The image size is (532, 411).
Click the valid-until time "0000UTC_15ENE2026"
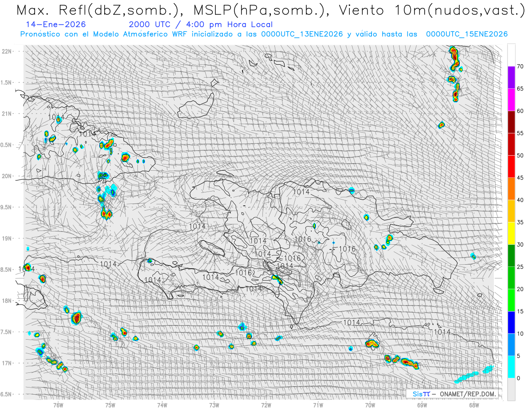point(467,34)
